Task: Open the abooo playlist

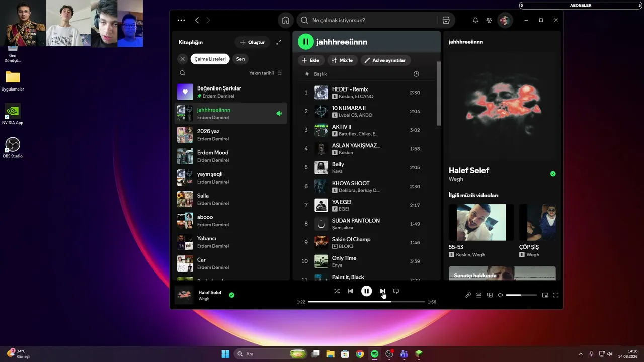Action: [231, 221]
